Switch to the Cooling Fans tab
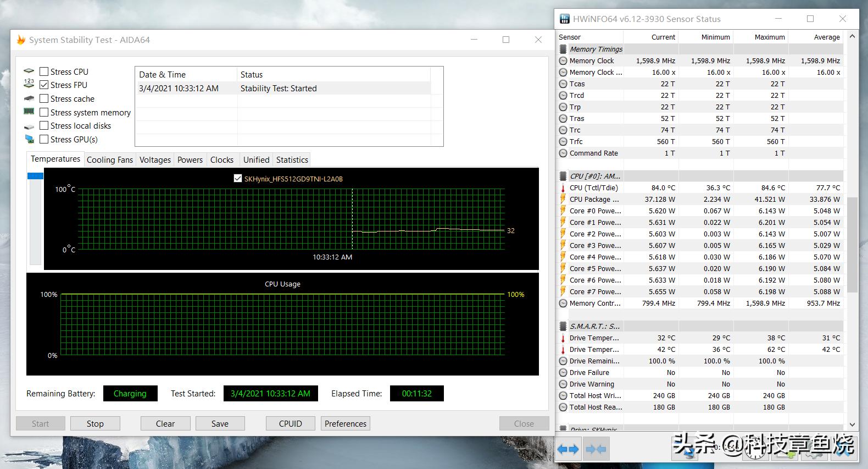The width and height of the screenshot is (868, 469). [x=110, y=160]
